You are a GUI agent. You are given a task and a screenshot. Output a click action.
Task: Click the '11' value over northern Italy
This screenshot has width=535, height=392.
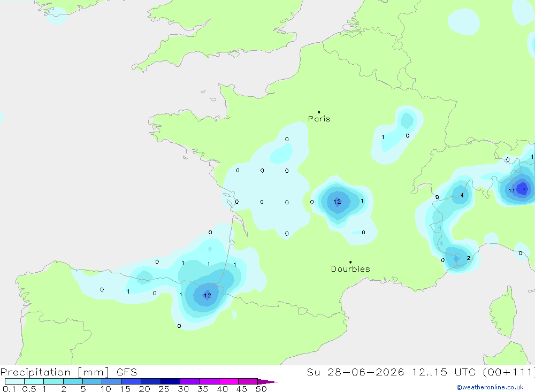pos(511,191)
